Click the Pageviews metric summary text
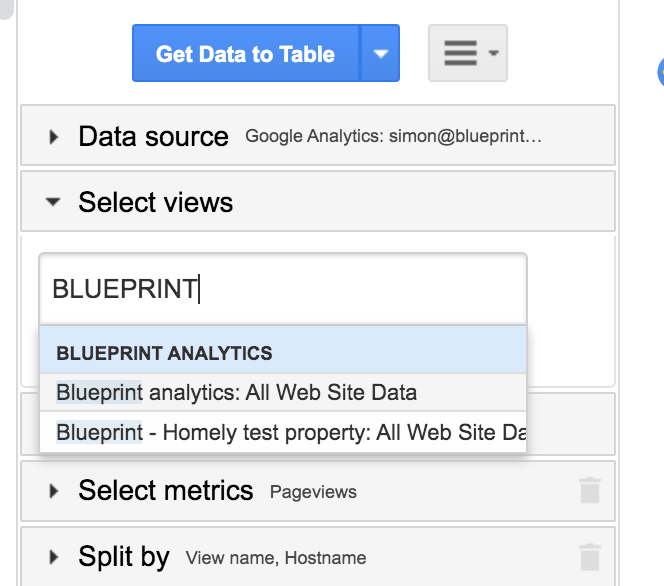This screenshot has width=664, height=586. [x=313, y=492]
